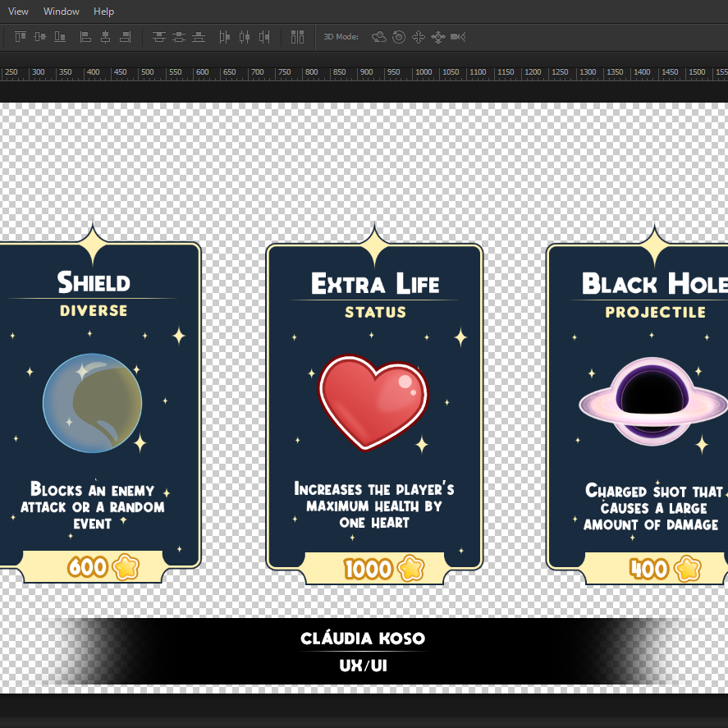This screenshot has width=728, height=728.
Task: Select the Dolly 3D camera icon
Action: click(x=458, y=37)
